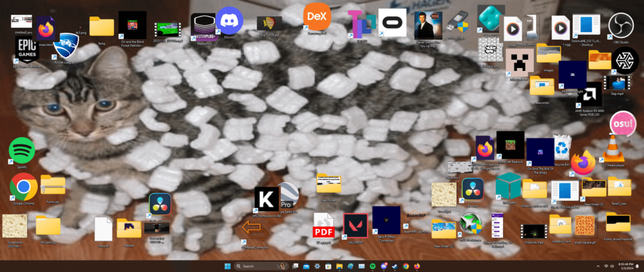Launch Rocket League from the desktop
The width and height of the screenshot is (644, 272).
point(65,47)
